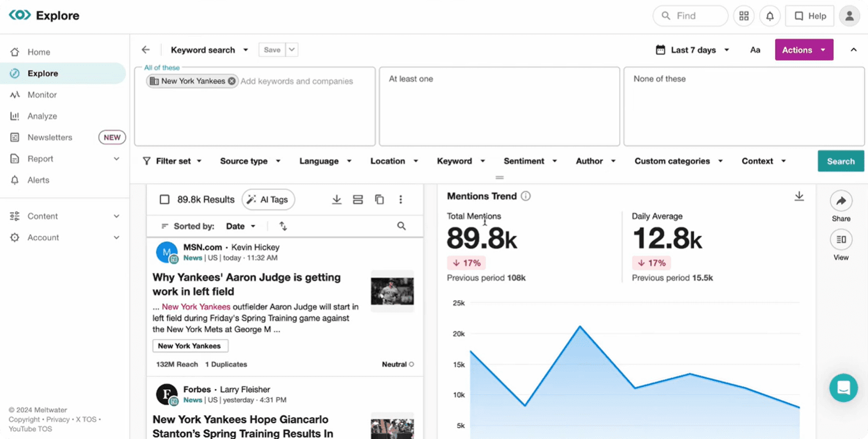Open the calendar date range icon
Image resolution: width=868 pixels, height=439 pixels.
661,50
